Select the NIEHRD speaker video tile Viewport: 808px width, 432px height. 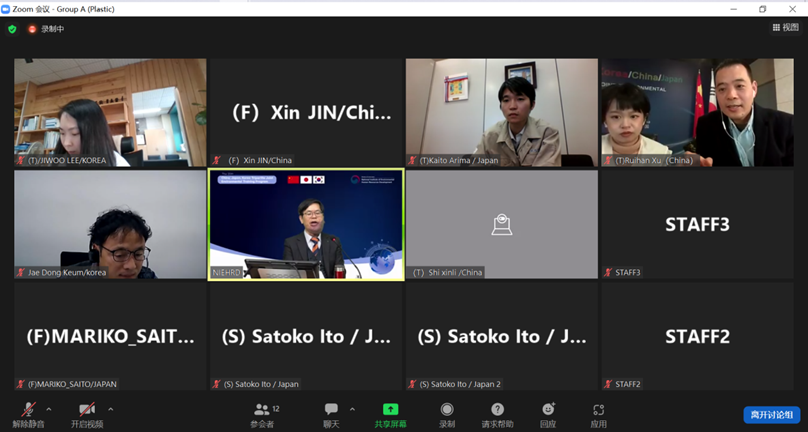click(x=306, y=224)
